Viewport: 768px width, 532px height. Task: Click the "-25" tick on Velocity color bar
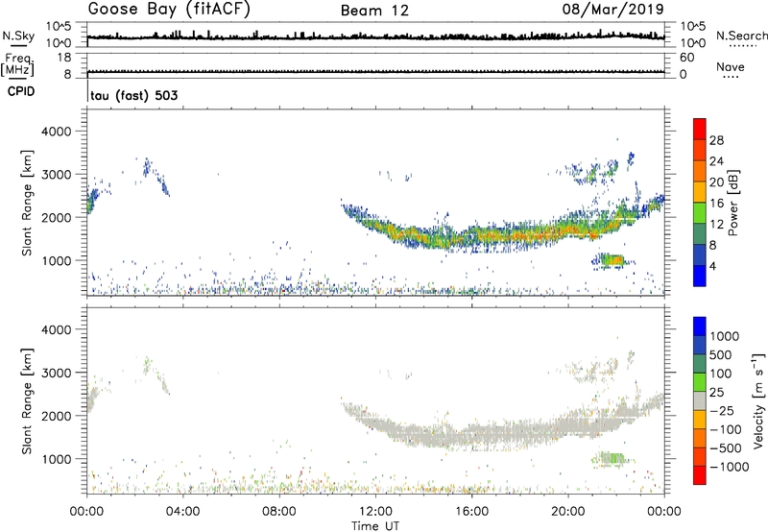[x=722, y=410]
